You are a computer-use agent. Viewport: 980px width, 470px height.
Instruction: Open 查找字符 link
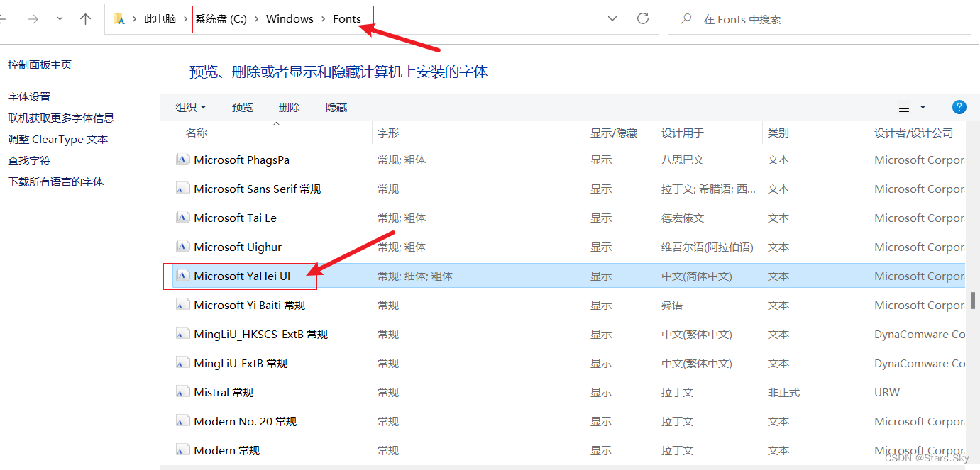click(29, 160)
